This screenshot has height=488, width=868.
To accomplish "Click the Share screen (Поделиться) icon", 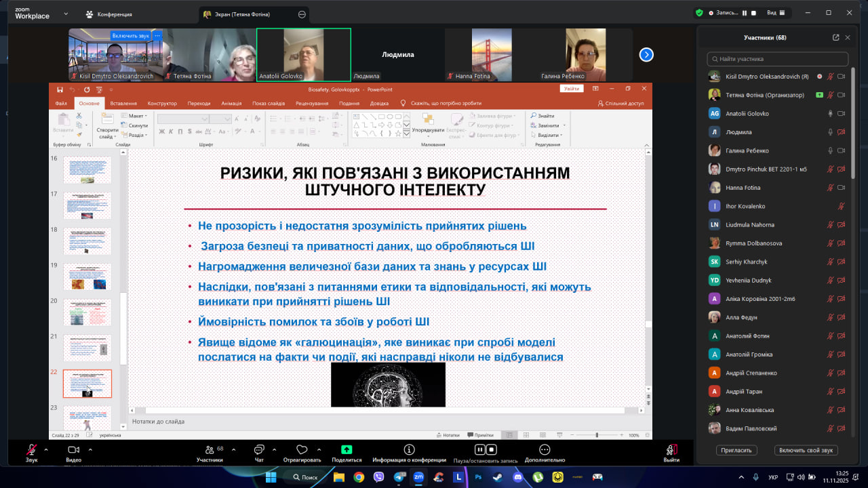I will tap(347, 449).
